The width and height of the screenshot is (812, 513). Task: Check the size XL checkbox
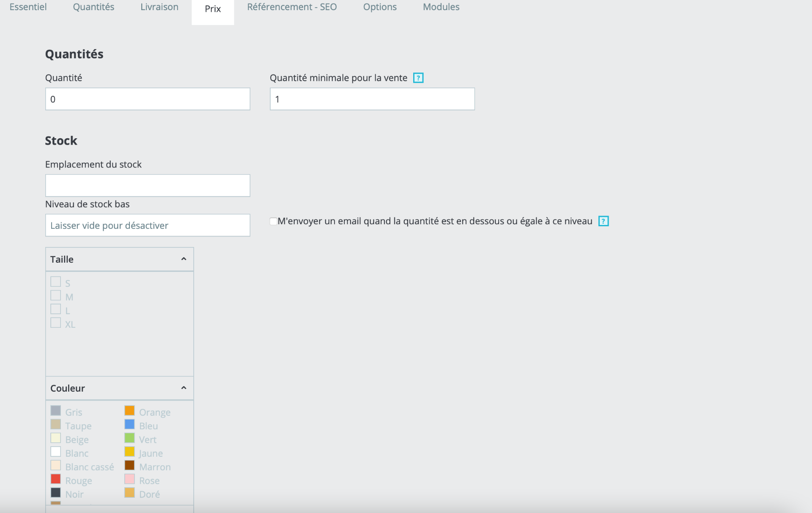56,323
